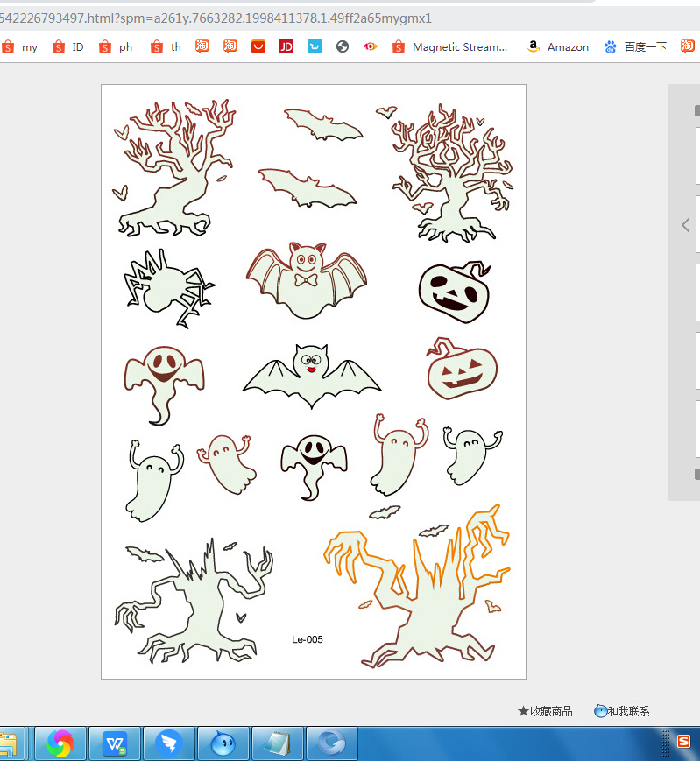Click the Shopee 'my' bookmark
700x761 pixels.
(x=20, y=46)
